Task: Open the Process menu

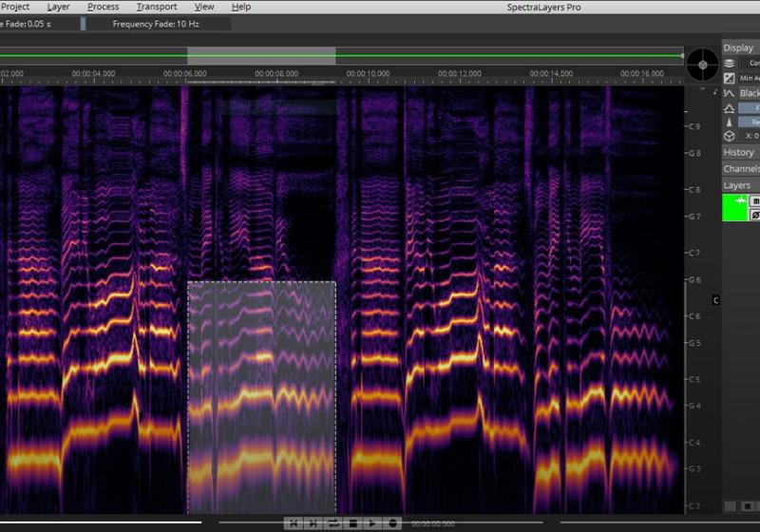Action: click(104, 7)
